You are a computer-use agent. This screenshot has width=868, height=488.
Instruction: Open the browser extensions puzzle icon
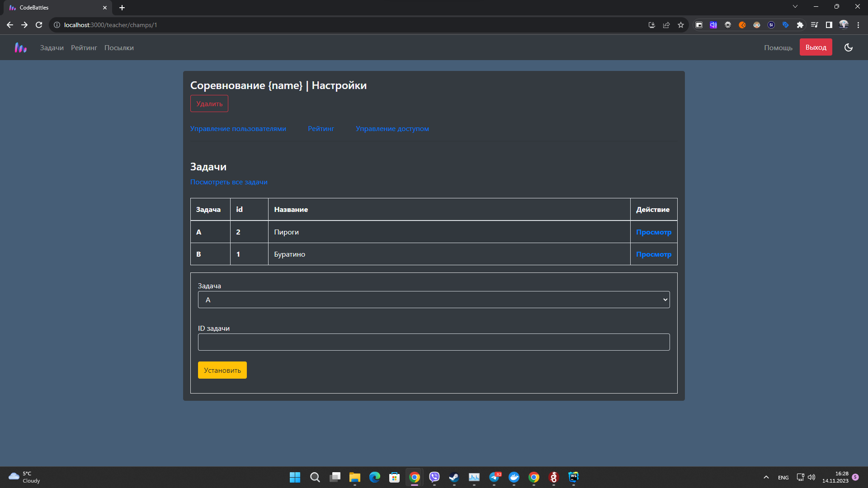pos(800,25)
